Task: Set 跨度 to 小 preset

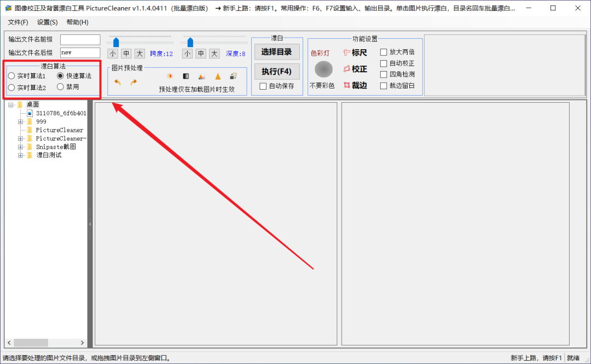Action: click(113, 54)
